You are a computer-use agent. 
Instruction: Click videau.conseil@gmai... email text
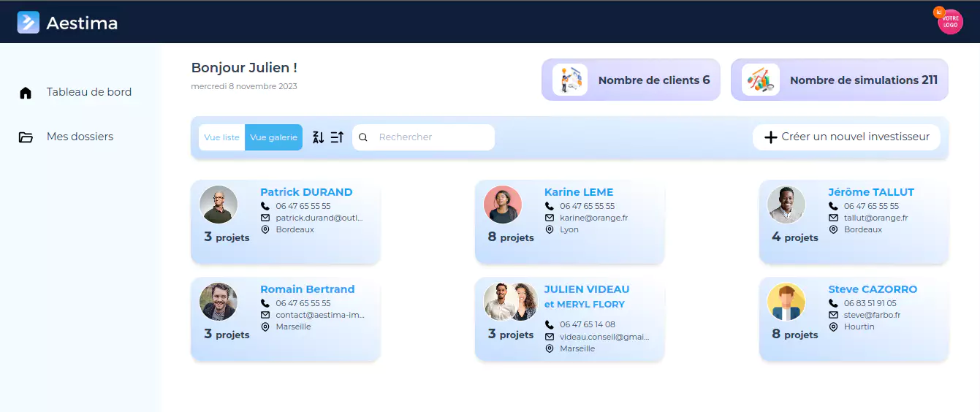[604, 337]
